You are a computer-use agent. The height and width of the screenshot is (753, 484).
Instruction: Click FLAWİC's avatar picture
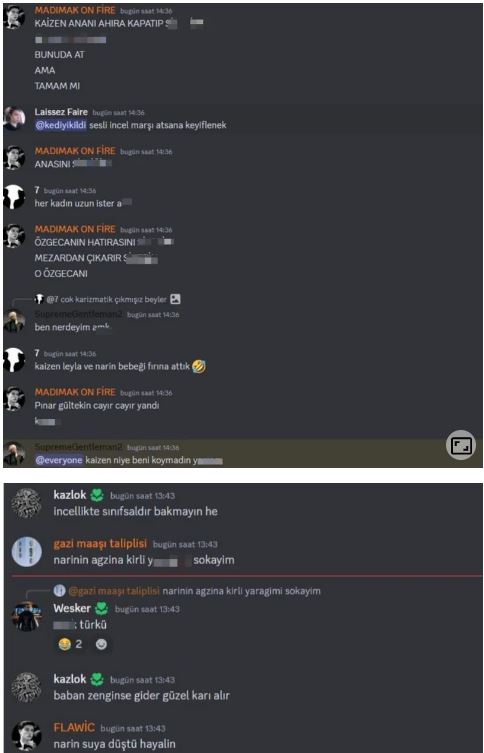[26, 735]
